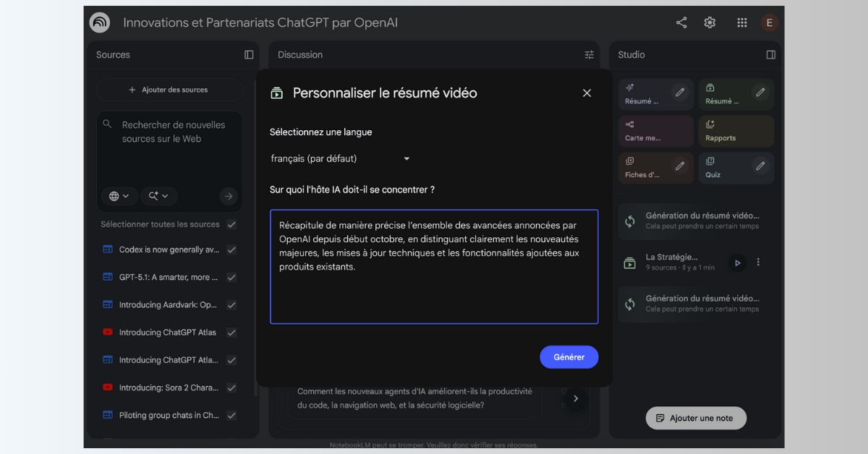Uncheck the Introducing ChatGPT Atlas video source
Viewport: 868px width, 454px height.
coord(231,333)
